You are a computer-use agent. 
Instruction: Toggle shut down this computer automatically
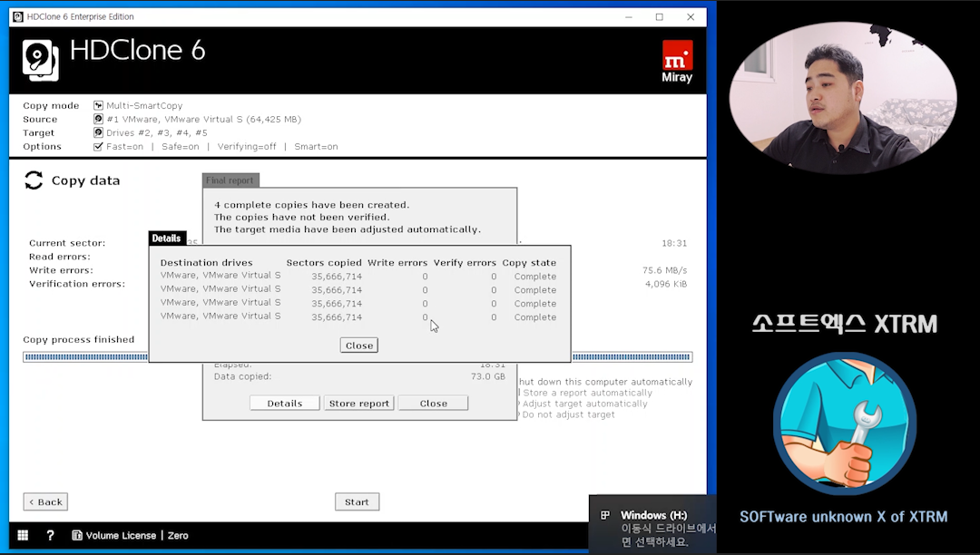[x=605, y=382]
